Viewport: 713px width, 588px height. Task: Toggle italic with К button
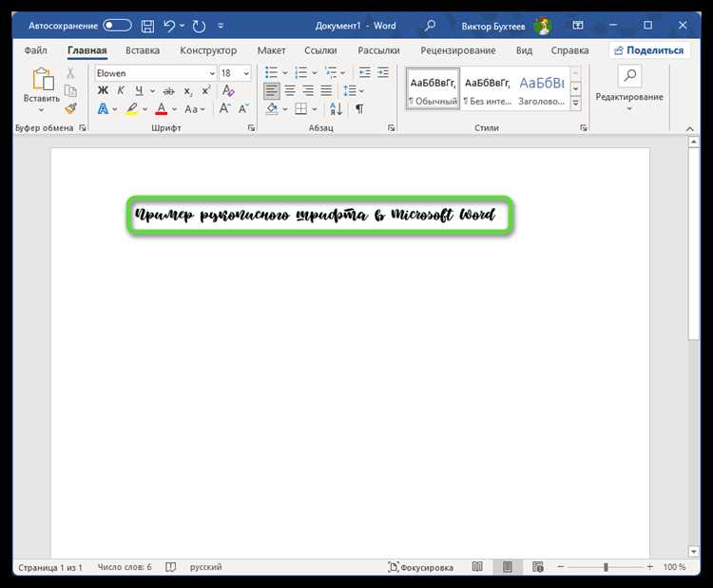[x=121, y=91]
